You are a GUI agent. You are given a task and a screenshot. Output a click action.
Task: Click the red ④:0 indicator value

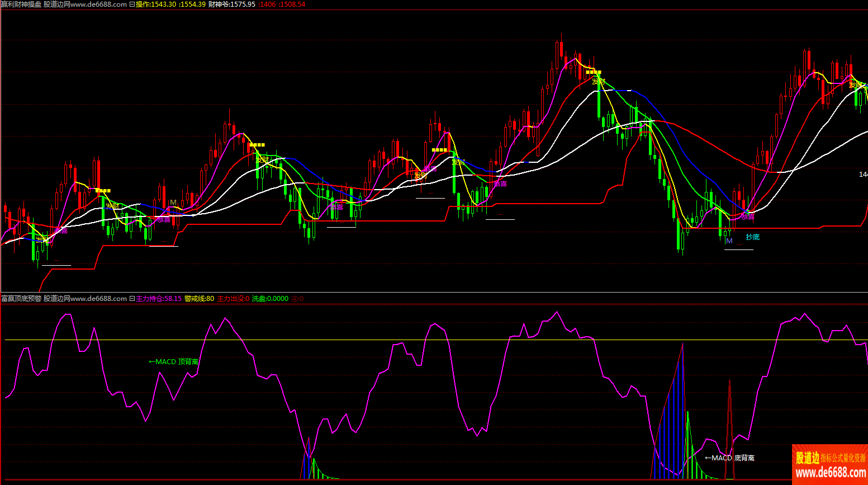pos(298,299)
